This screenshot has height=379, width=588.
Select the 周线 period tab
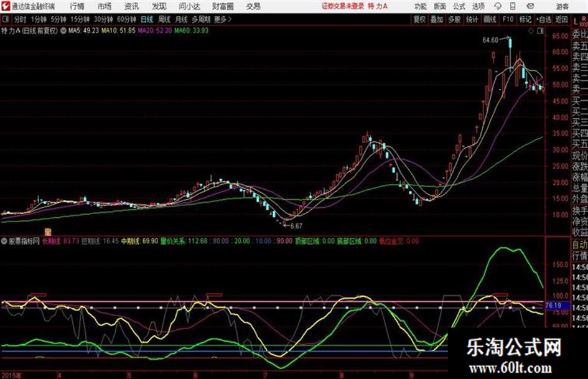164,19
